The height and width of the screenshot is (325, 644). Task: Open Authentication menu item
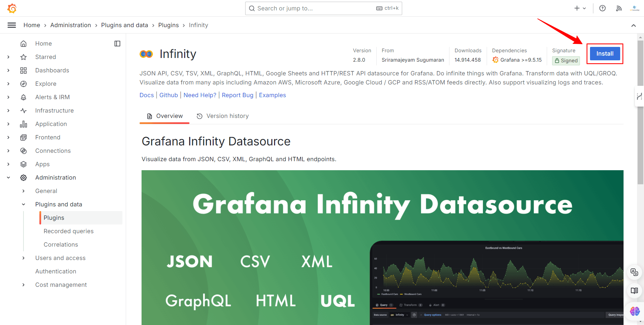pos(56,271)
